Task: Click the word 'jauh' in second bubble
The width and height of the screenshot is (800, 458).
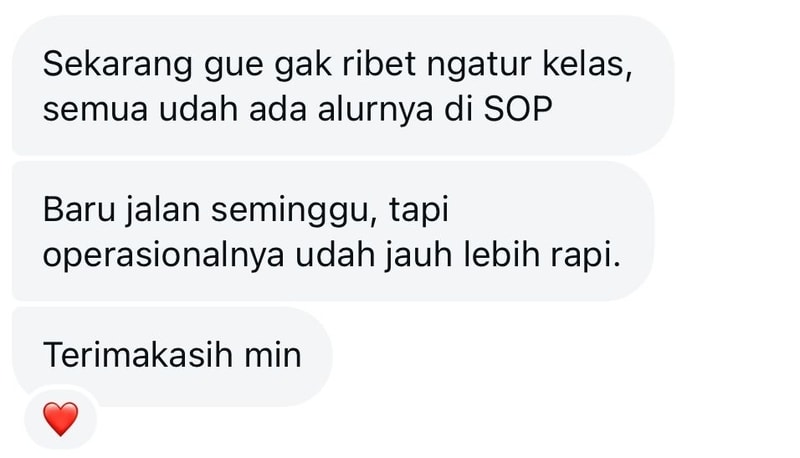Action: click(418, 256)
